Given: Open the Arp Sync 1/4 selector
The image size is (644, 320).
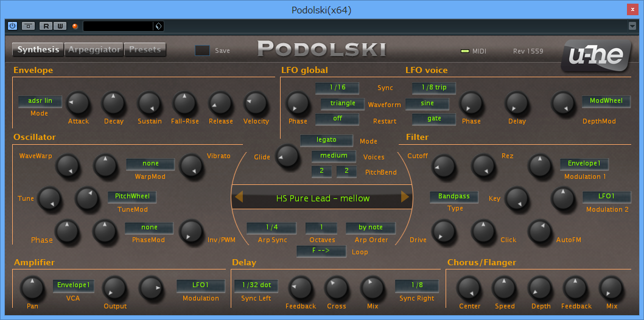Looking at the screenshot, I should click(271, 228).
